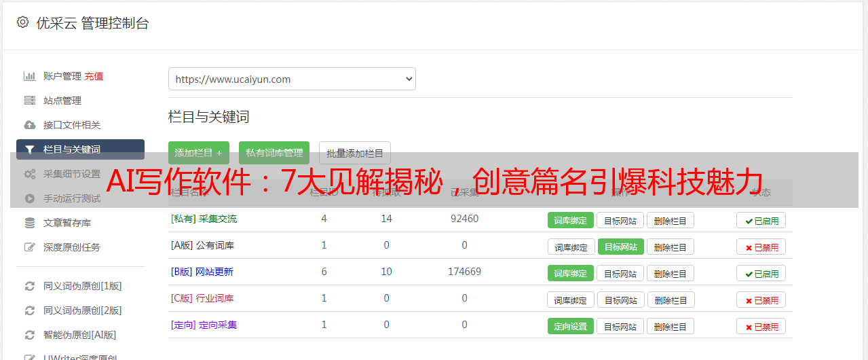This screenshot has width=868, height=360.
Task: Click the red 充值 link
Action: pos(94,76)
